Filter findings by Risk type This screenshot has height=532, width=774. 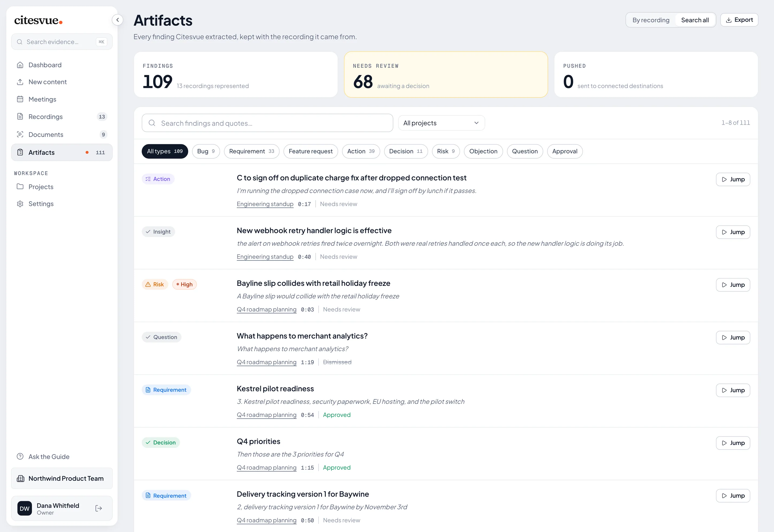coord(446,151)
